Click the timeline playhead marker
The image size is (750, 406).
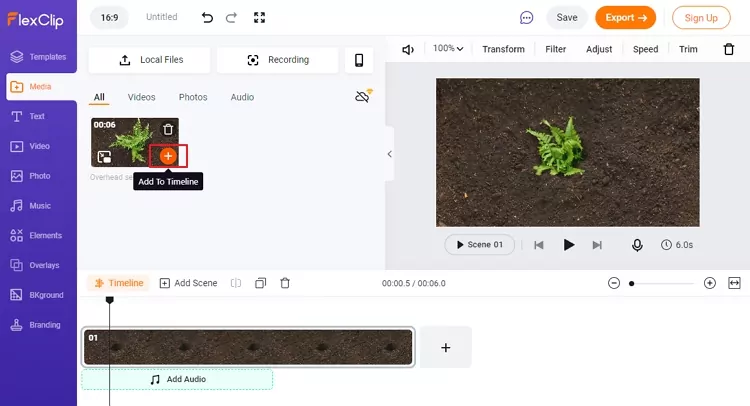[x=110, y=300]
